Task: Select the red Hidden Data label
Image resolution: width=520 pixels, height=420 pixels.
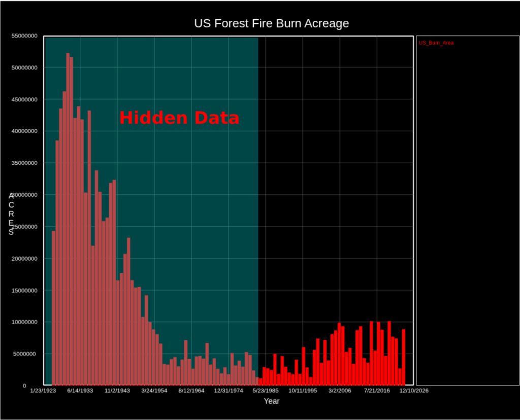Action: point(179,118)
